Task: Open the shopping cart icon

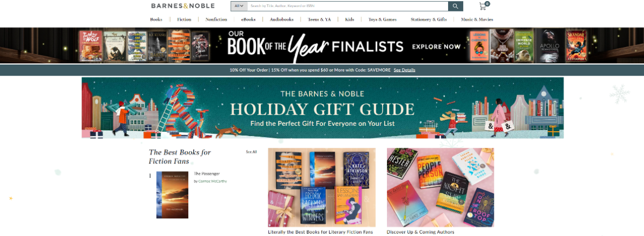Action: (x=484, y=6)
